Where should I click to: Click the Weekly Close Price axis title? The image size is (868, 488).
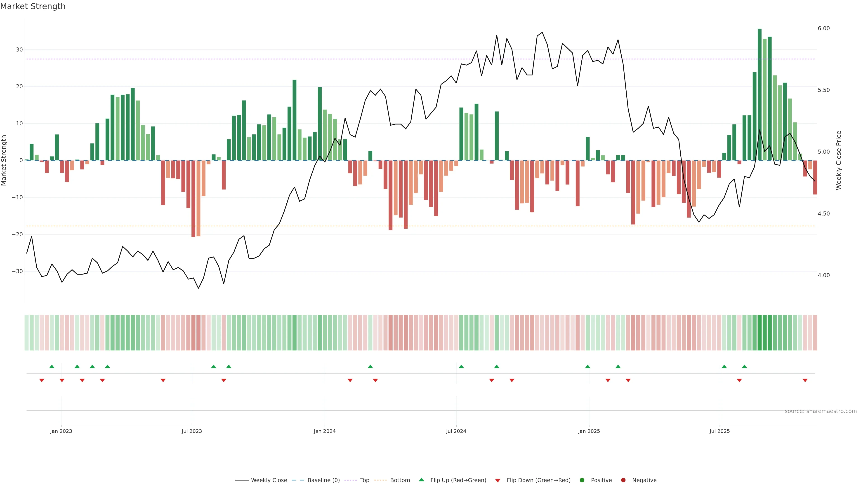839,160
